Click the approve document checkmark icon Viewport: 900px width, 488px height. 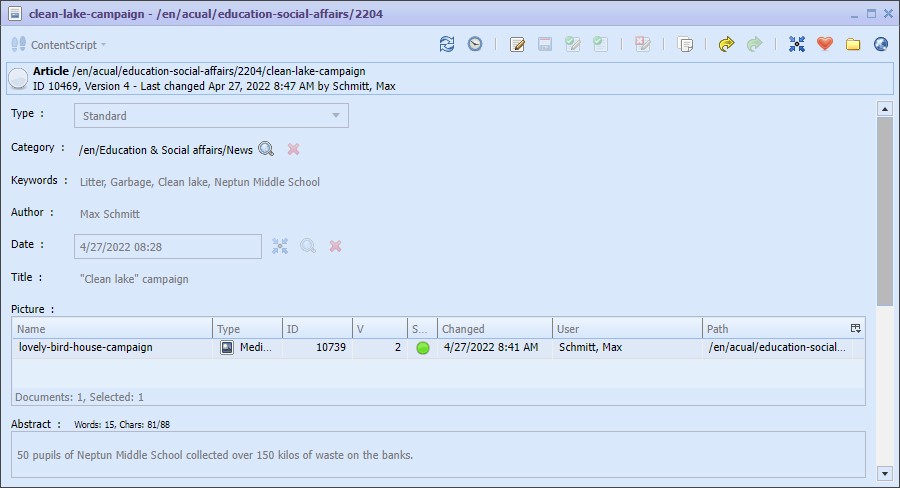pyautogui.click(x=600, y=44)
